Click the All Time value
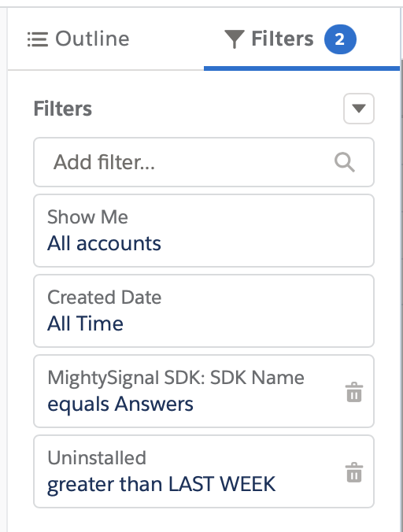Image resolution: width=403 pixels, height=532 pixels. click(85, 323)
